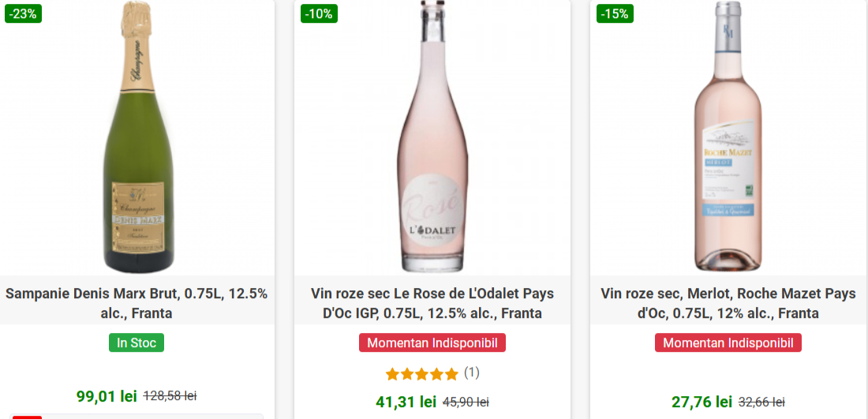Click the crossed-out 128,58 lei price
Viewport: 868px width, 419px height.
(x=170, y=395)
